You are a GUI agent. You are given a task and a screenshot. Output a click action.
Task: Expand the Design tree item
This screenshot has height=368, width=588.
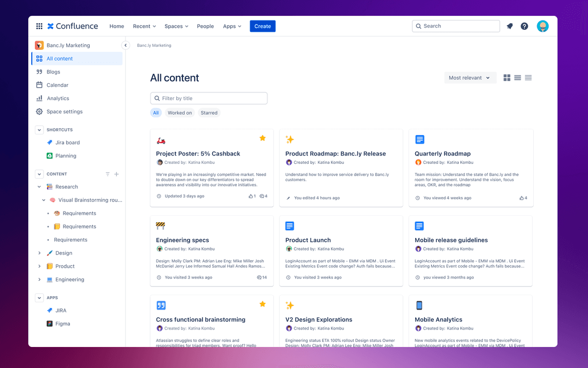[39, 253]
